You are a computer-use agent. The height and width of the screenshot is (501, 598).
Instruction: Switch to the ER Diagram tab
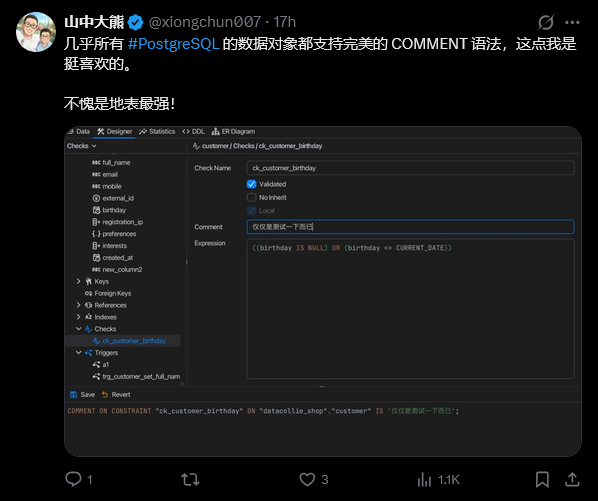[233, 132]
